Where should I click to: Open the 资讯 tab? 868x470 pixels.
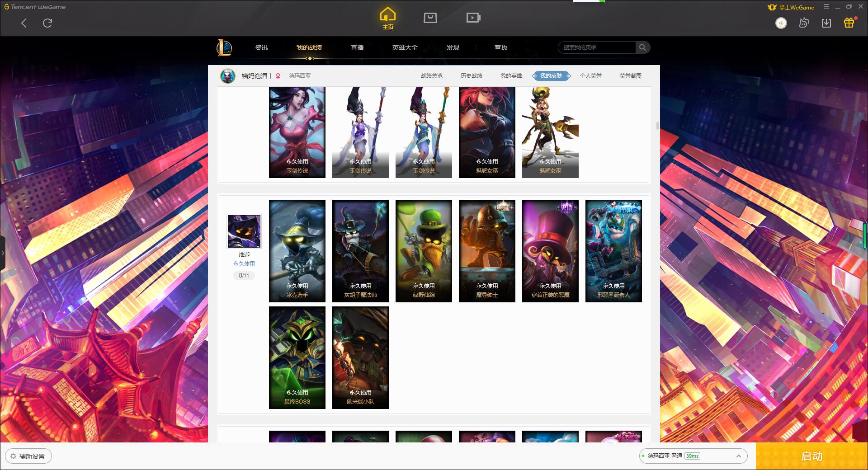261,47
